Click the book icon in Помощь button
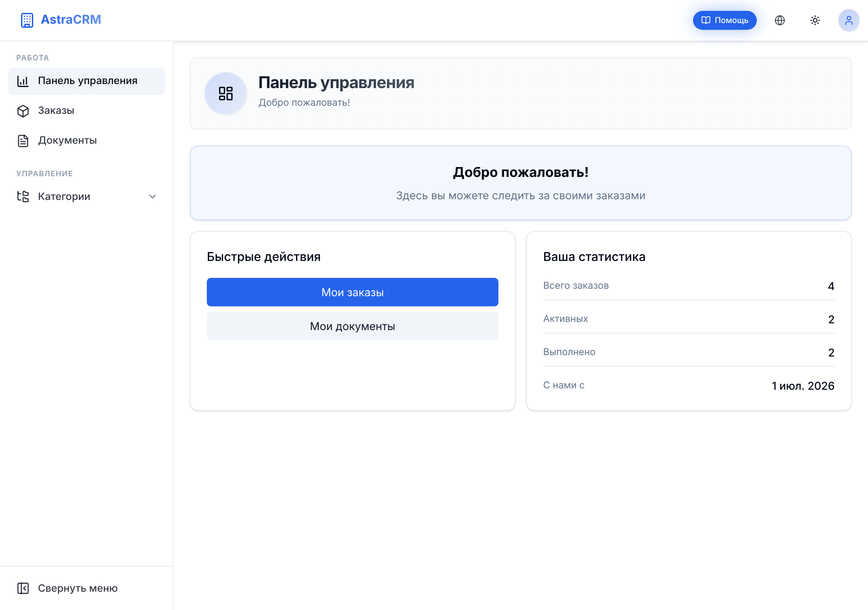This screenshot has width=868, height=610. 706,20
